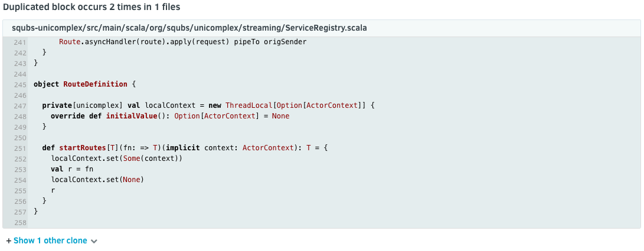Click the "val r = fn" line
644x251 pixels.
click(72, 169)
